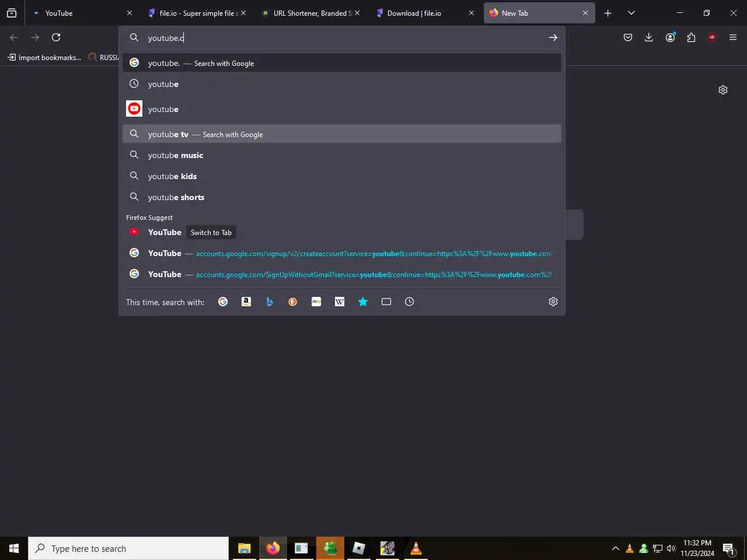747x560 pixels.
Task: Close the New Tab tab
Action: 585,13
